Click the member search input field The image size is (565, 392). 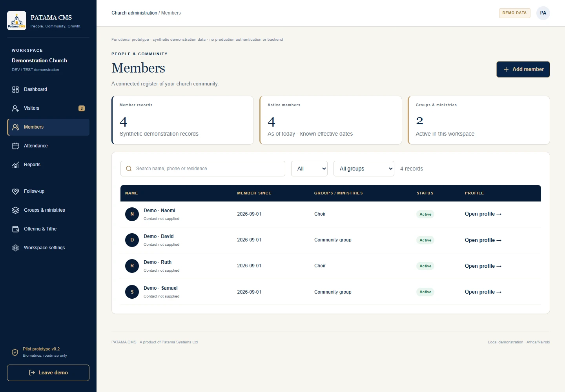coord(203,169)
